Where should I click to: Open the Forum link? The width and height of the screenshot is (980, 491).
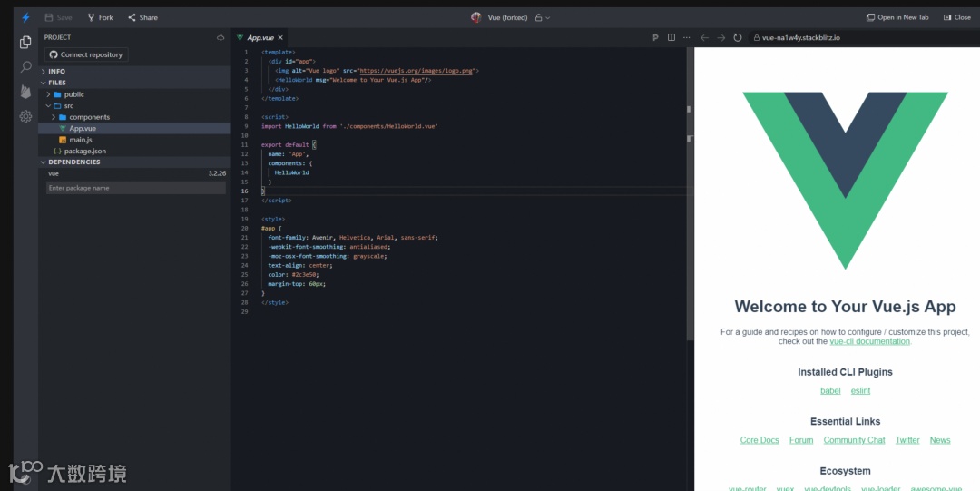[x=801, y=440]
